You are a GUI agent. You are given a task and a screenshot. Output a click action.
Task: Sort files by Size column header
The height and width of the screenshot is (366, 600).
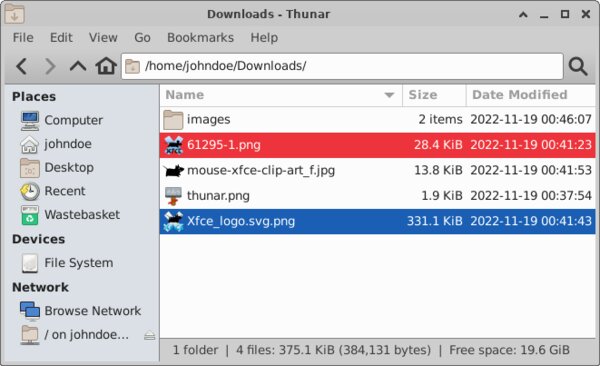tap(434, 95)
